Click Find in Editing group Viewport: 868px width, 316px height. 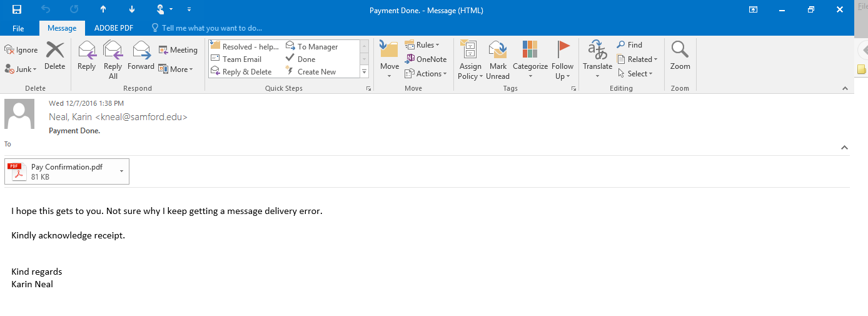[x=629, y=45]
